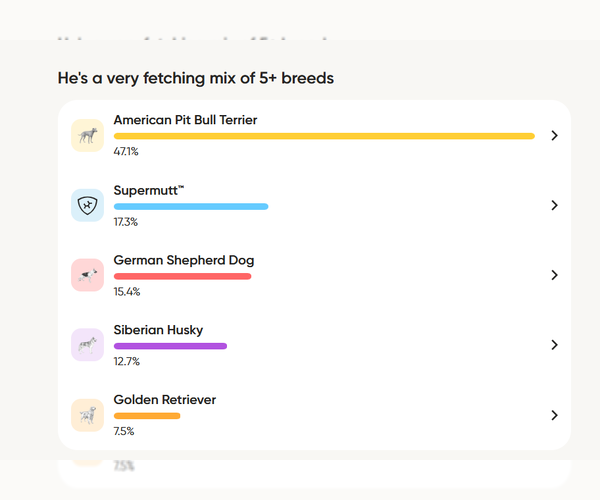
Task: Open Golden Retriever details chevron
Action: (554, 415)
